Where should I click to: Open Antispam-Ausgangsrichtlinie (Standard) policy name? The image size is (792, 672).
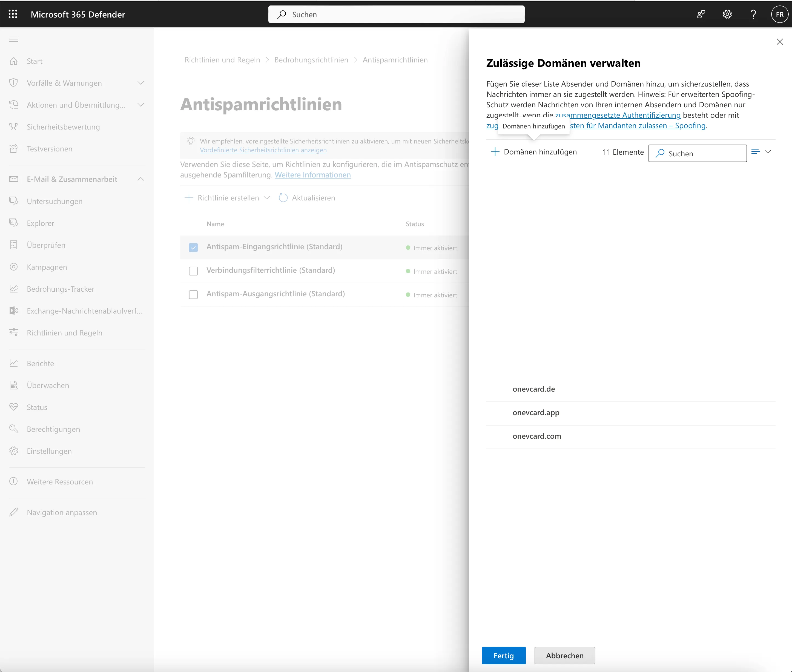click(x=276, y=294)
